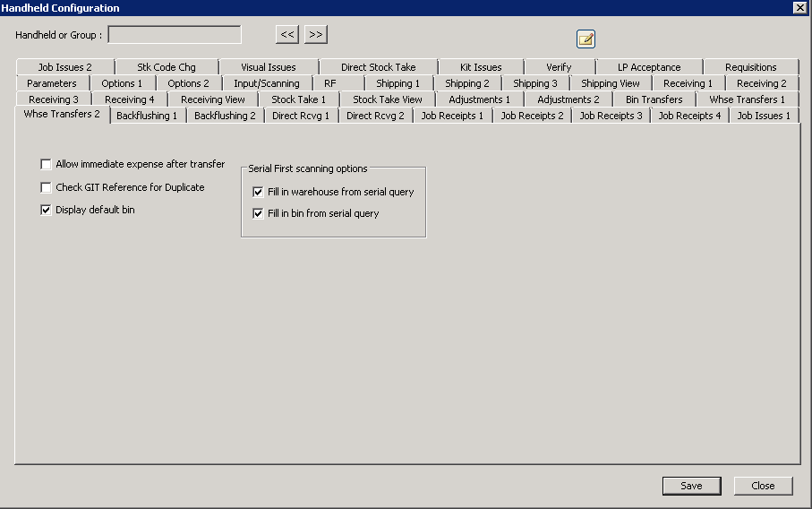This screenshot has height=509, width=812.
Task: Switch to the LP Acceptance tab
Action: (x=649, y=67)
